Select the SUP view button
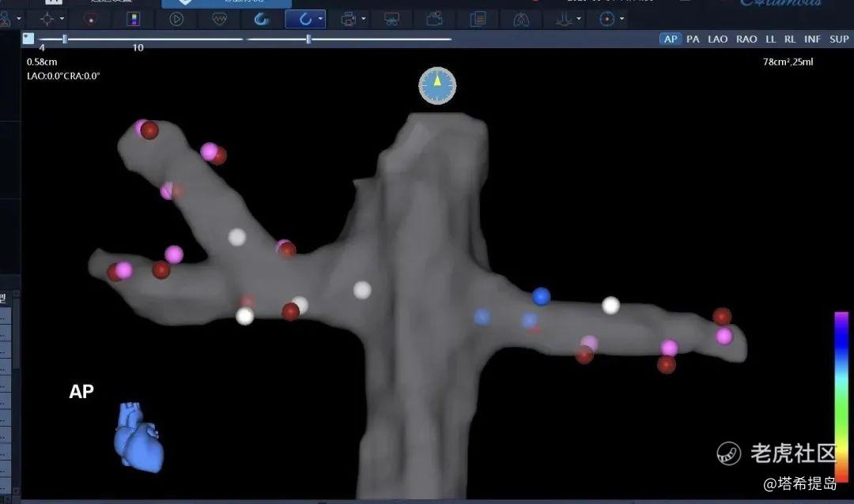The width and height of the screenshot is (854, 504). [x=839, y=39]
